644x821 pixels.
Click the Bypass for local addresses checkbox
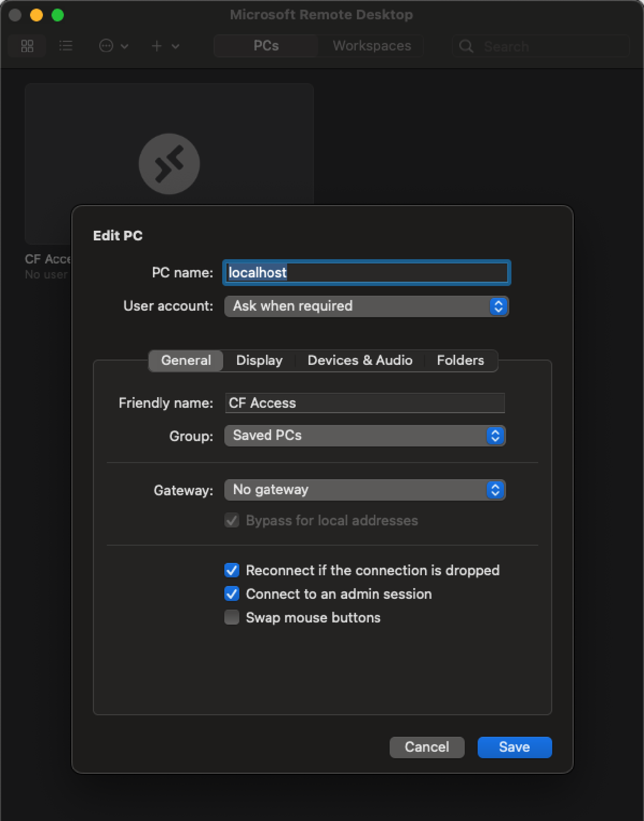point(231,520)
